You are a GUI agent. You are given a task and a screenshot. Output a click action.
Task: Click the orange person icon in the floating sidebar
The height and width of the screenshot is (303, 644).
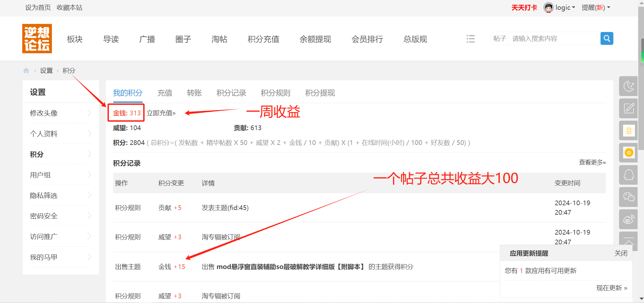(628, 130)
